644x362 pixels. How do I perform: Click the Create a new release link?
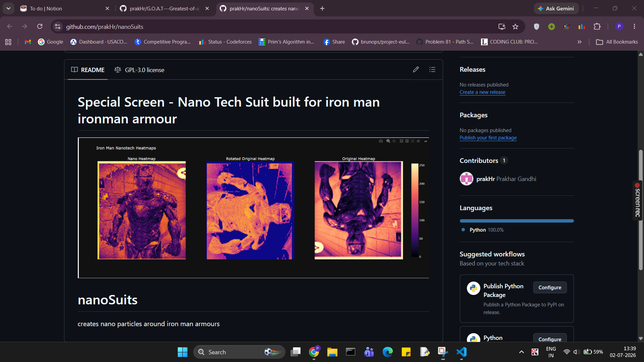(482, 92)
